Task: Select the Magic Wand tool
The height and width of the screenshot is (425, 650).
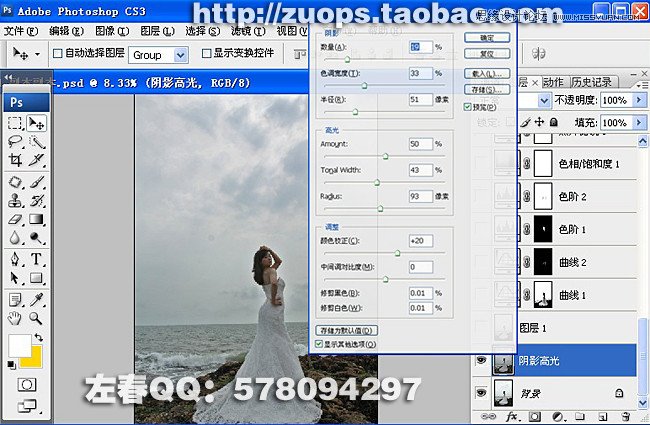Action: point(36,141)
